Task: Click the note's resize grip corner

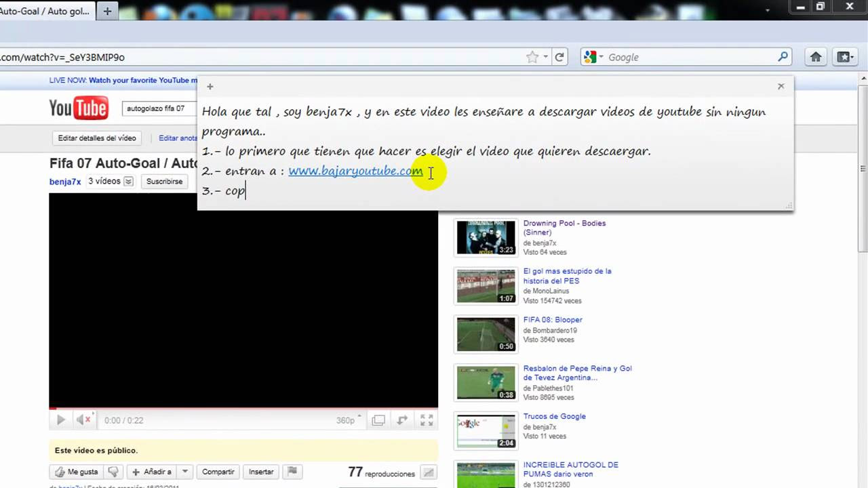Action: (x=789, y=205)
